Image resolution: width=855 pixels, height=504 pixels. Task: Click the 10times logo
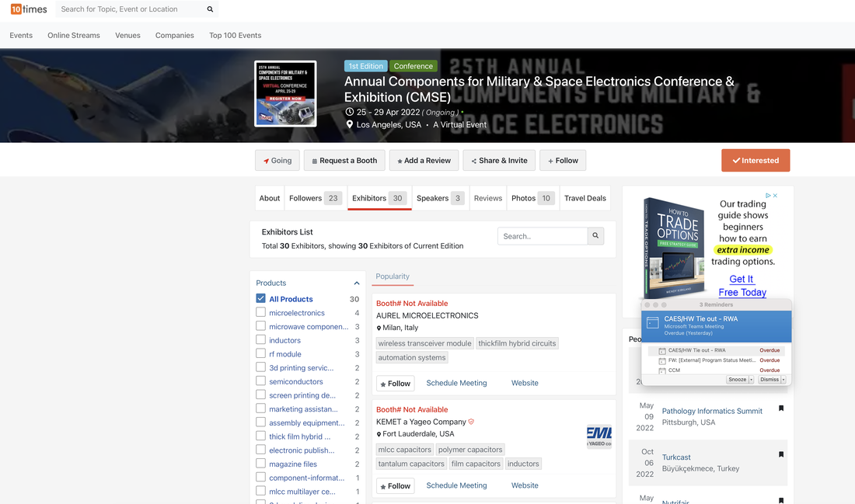29,9
